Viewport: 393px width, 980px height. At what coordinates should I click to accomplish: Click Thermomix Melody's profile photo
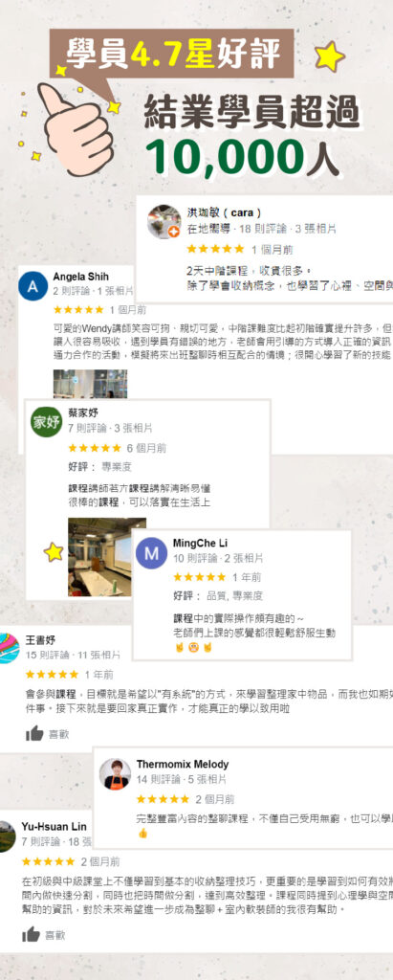pos(115,773)
